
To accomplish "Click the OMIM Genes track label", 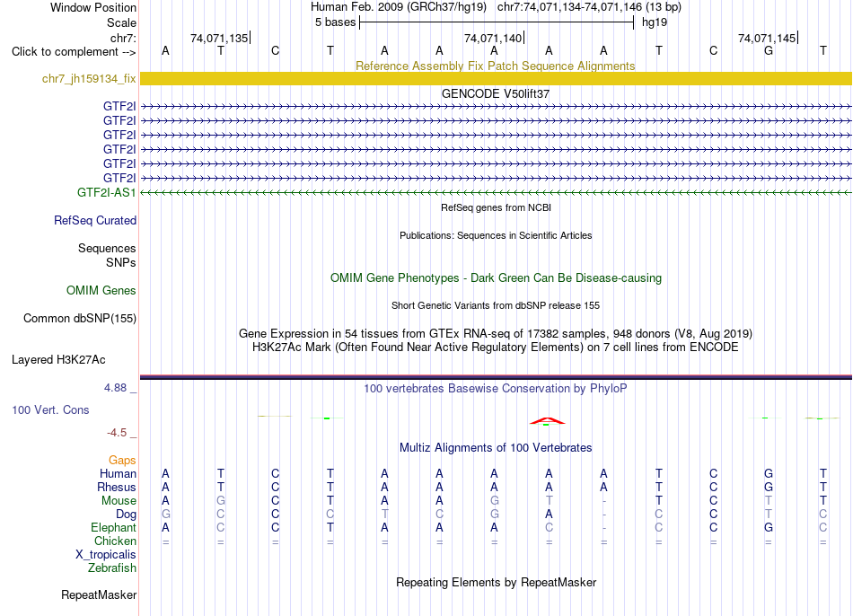I will [x=101, y=291].
